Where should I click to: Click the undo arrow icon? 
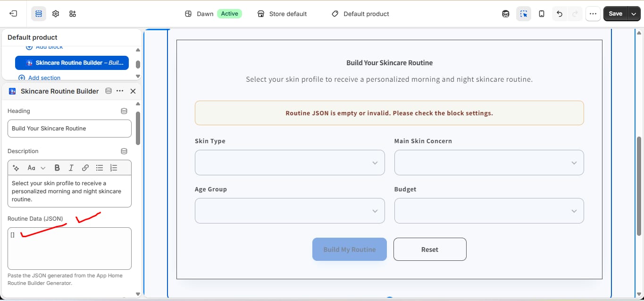tap(560, 14)
